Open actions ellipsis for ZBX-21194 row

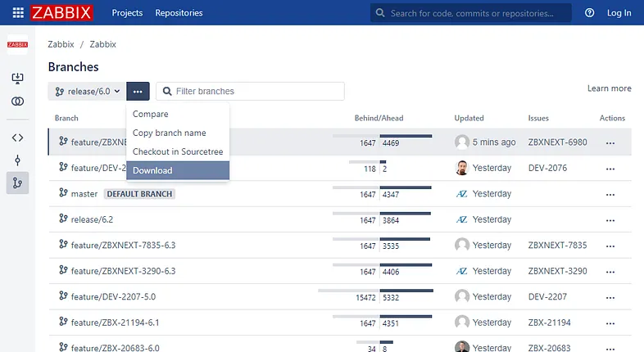(610, 323)
